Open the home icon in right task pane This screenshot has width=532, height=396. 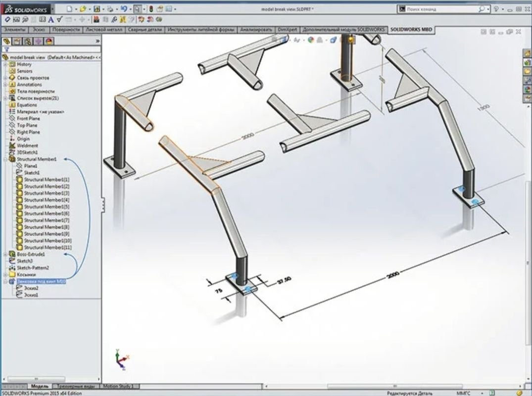click(x=528, y=53)
